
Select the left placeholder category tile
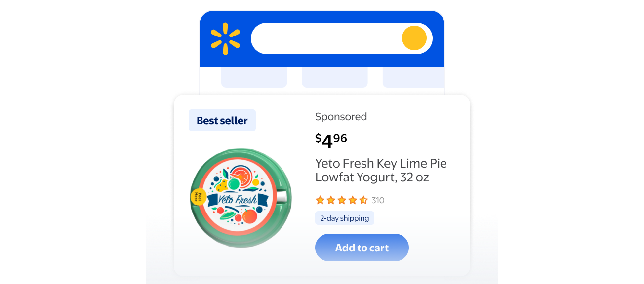point(254,77)
